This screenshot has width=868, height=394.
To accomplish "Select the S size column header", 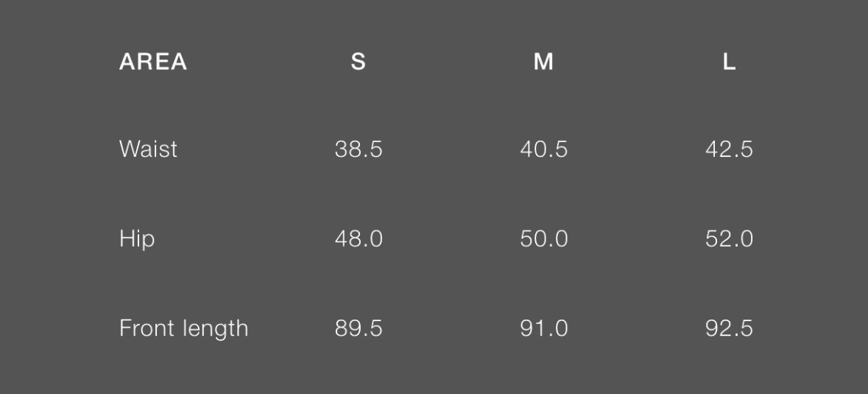I will click(x=358, y=62).
